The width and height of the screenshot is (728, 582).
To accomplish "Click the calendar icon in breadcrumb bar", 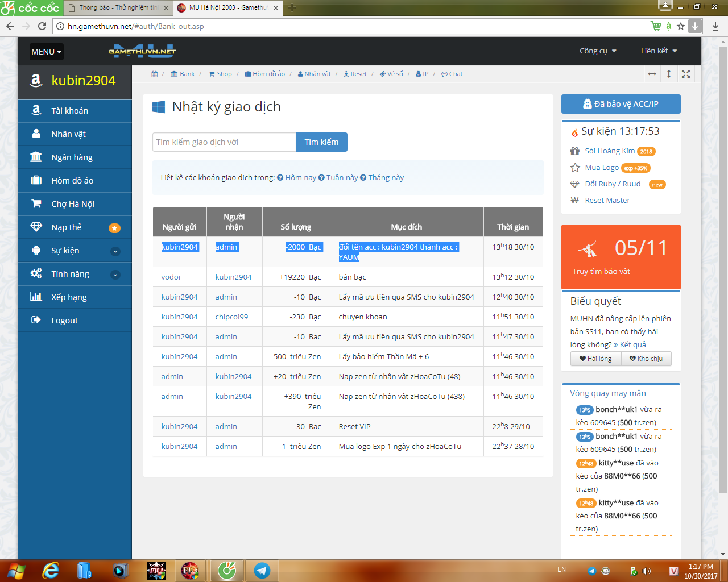I will coord(154,74).
